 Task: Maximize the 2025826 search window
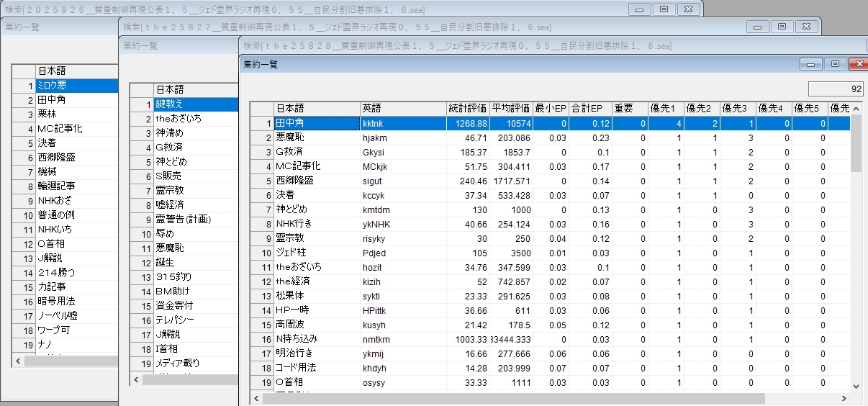(x=664, y=9)
